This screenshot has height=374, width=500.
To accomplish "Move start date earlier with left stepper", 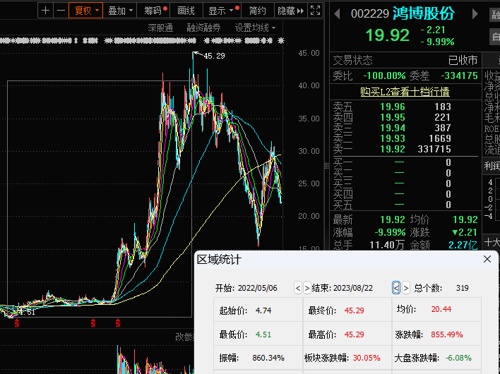I will tap(298, 288).
